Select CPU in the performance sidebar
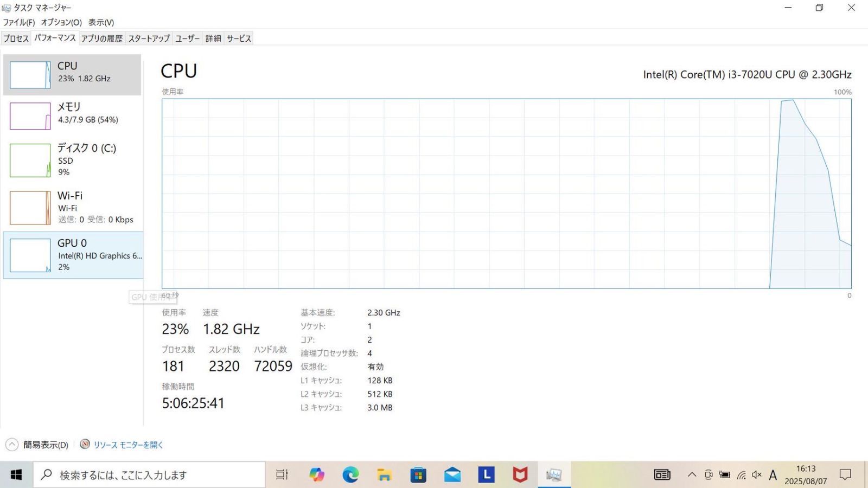This screenshot has height=488, width=868. click(72, 75)
